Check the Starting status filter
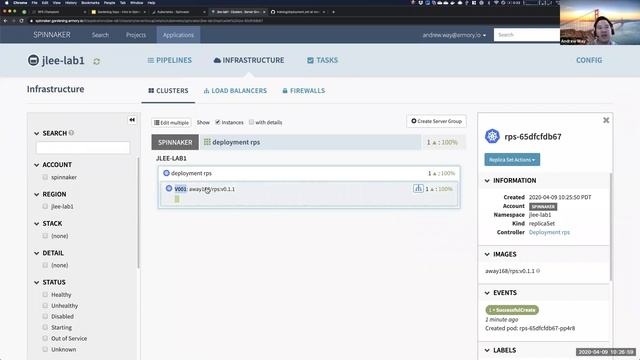 45,327
